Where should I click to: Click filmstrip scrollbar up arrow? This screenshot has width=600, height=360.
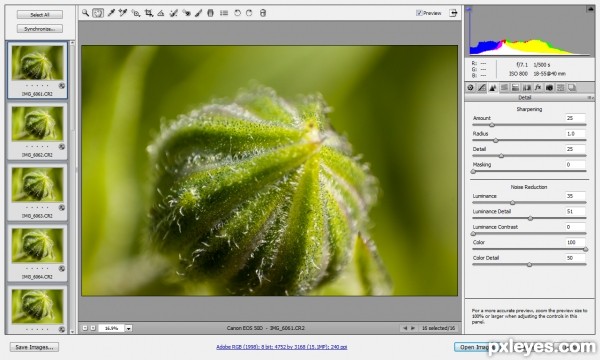pos(72,42)
